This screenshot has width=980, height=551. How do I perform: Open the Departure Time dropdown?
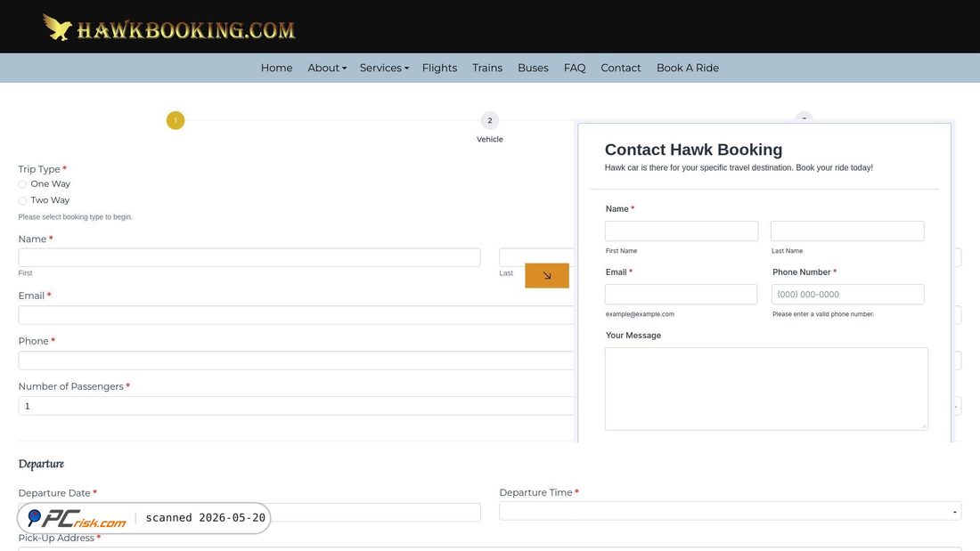point(730,511)
